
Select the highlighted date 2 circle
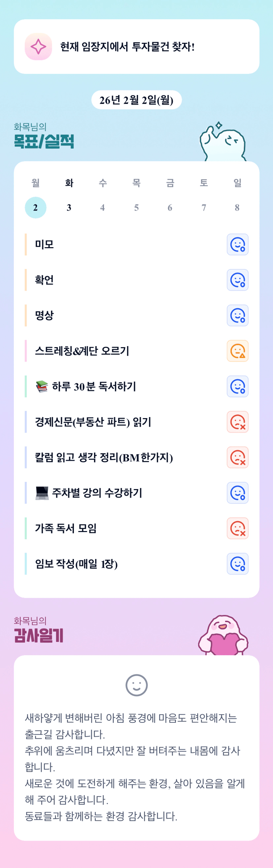point(35,208)
